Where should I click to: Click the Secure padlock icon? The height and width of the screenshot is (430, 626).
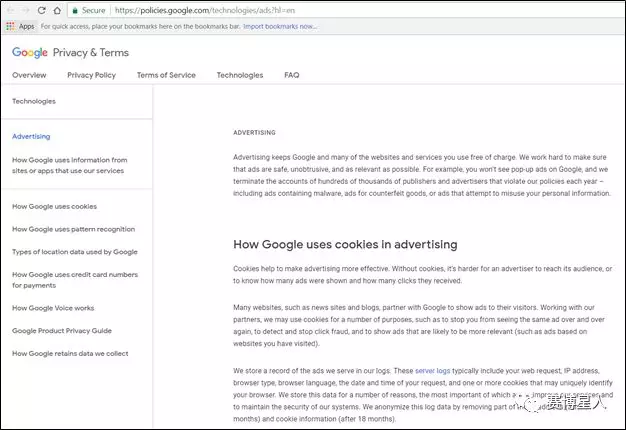75,11
